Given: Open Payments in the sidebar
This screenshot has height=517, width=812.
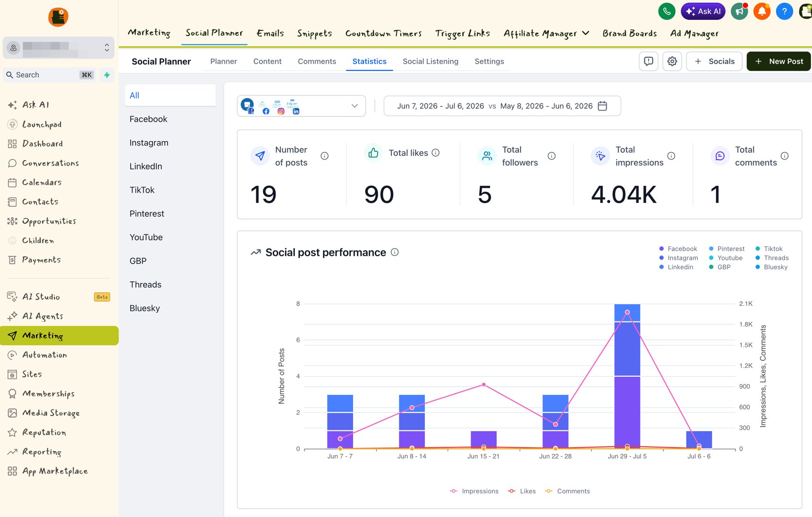Looking at the screenshot, I should coord(35,260).
